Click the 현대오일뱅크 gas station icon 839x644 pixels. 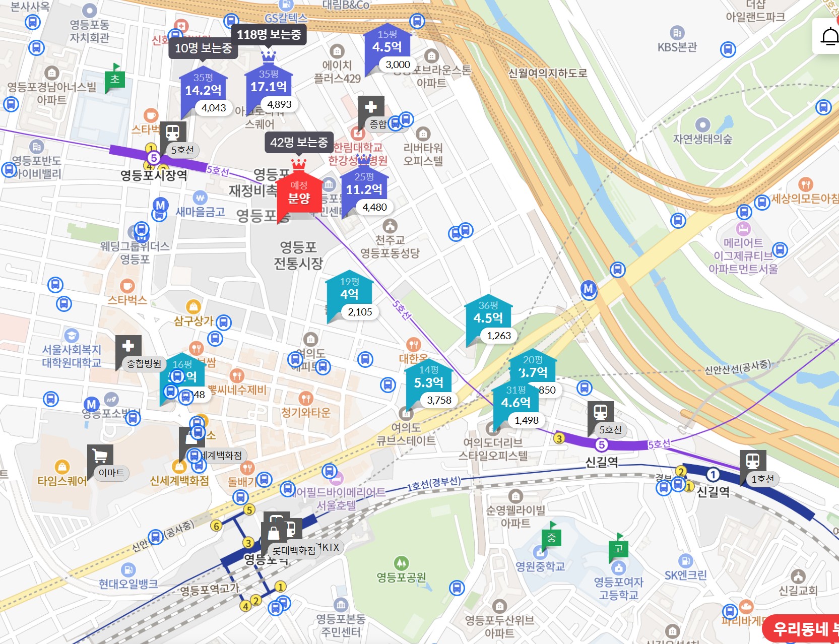coord(128,569)
